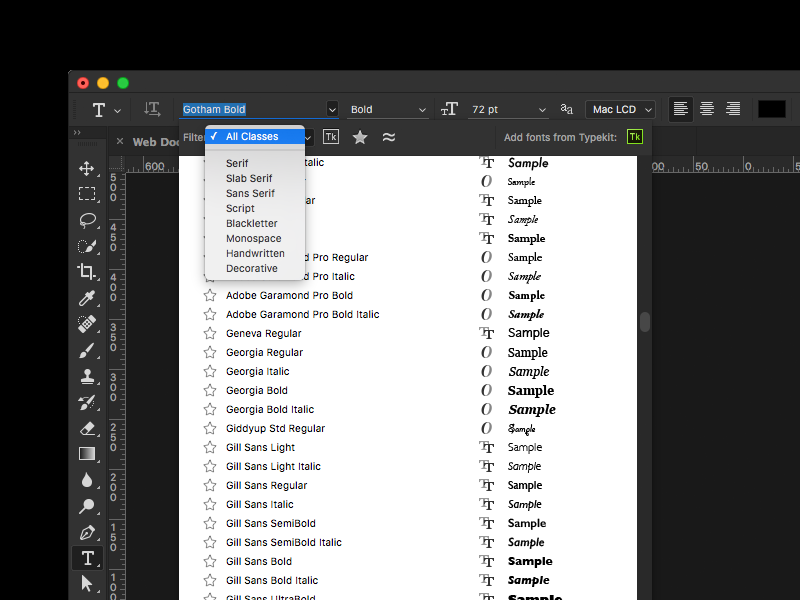Select the Quick Selection tool
Image resolution: width=800 pixels, height=600 pixels.
(87, 246)
